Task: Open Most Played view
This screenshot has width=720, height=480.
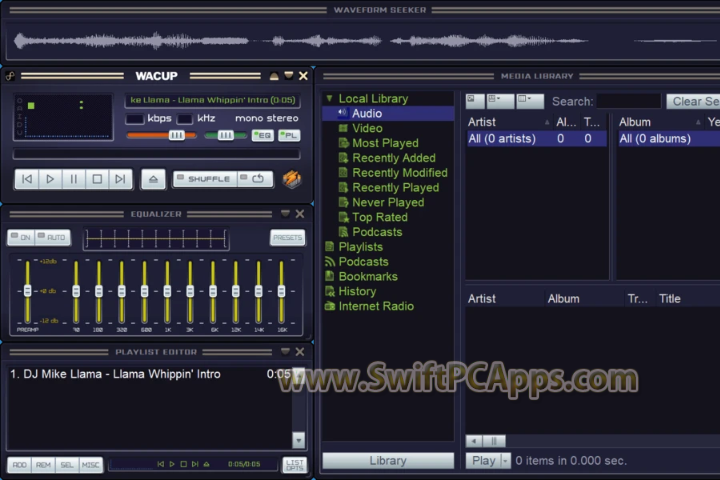Action: pos(385,143)
